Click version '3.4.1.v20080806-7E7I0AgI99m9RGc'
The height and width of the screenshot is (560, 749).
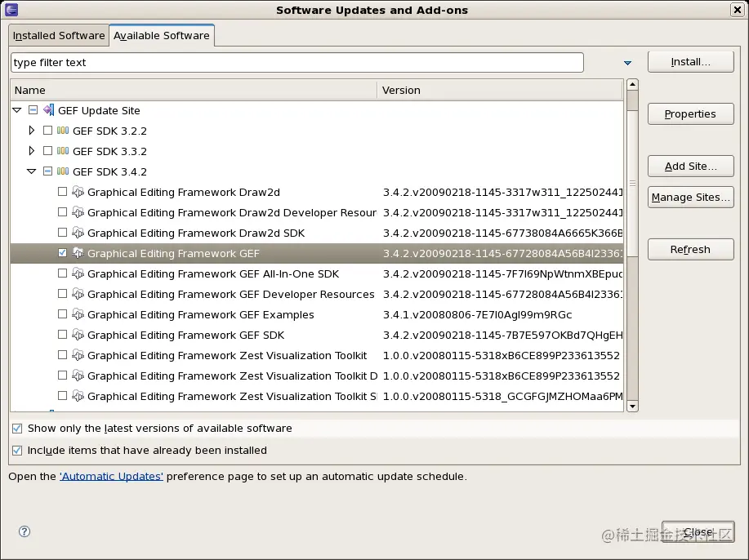477,314
